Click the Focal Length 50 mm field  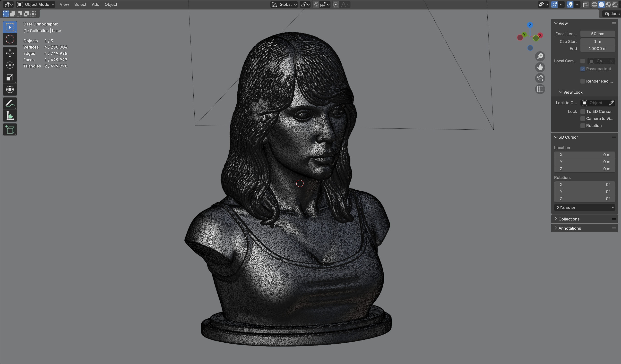click(597, 34)
